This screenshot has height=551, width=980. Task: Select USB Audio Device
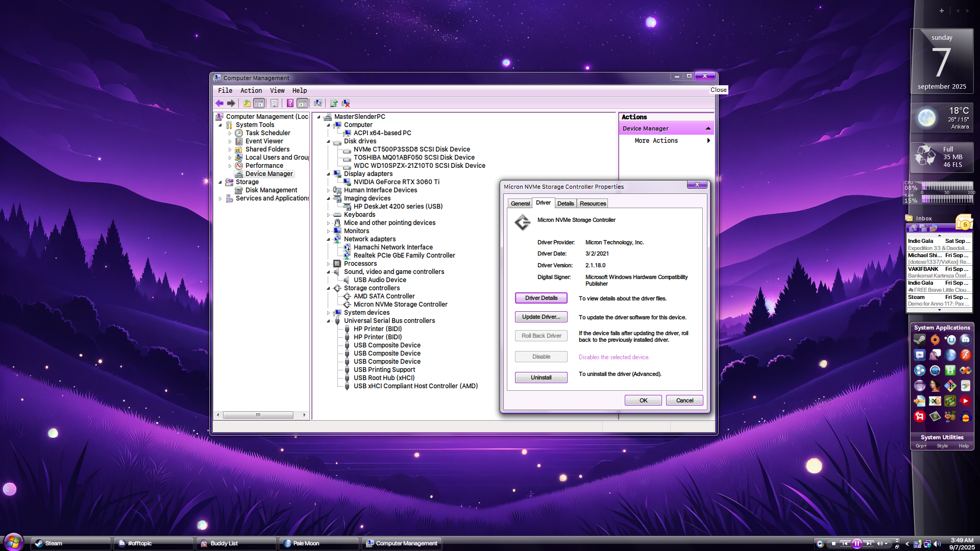[x=380, y=280]
